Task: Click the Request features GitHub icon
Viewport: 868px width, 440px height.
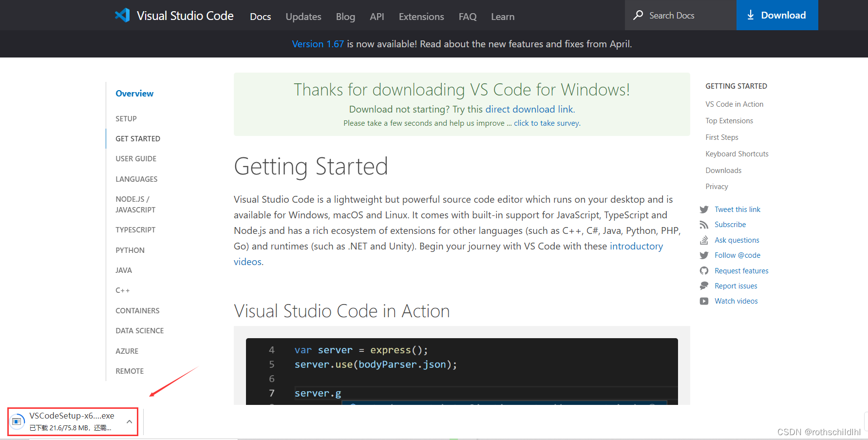Action: pyautogui.click(x=704, y=270)
